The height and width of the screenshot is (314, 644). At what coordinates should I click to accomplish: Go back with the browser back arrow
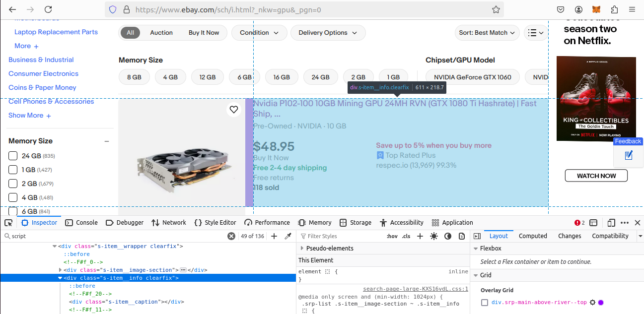tap(12, 9)
